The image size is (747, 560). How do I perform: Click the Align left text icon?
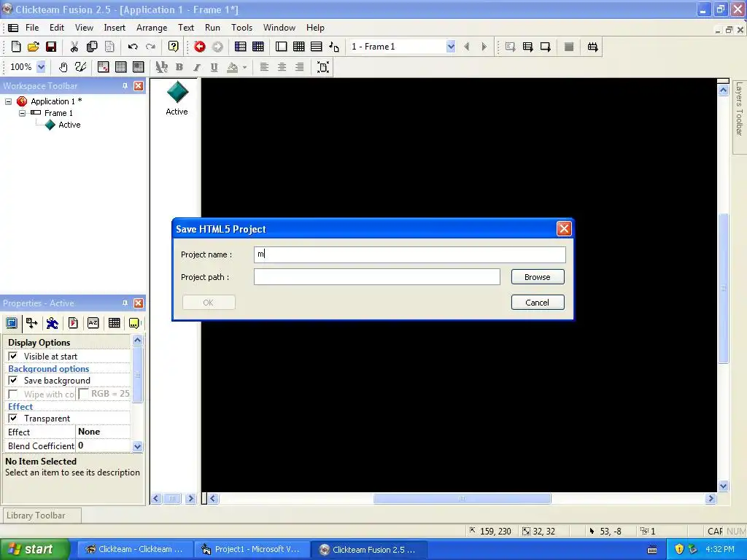[264, 67]
